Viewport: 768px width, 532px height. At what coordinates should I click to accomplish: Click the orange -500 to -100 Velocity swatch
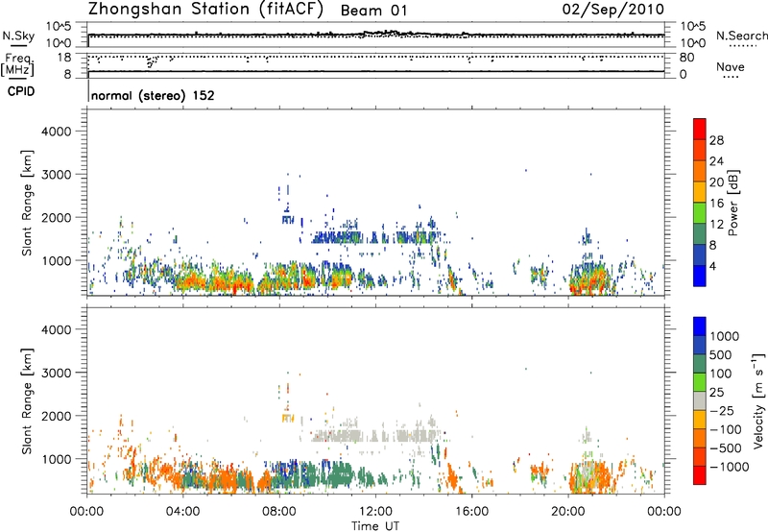click(x=700, y=438)
